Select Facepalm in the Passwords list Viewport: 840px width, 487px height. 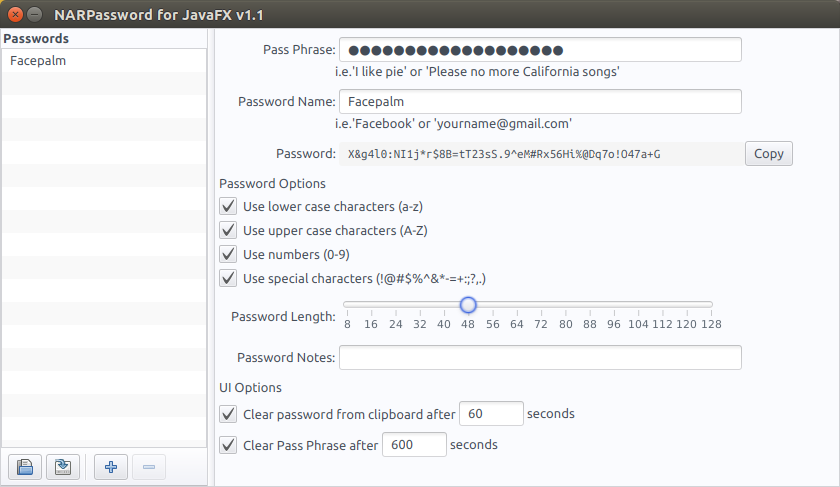(38, 61)
